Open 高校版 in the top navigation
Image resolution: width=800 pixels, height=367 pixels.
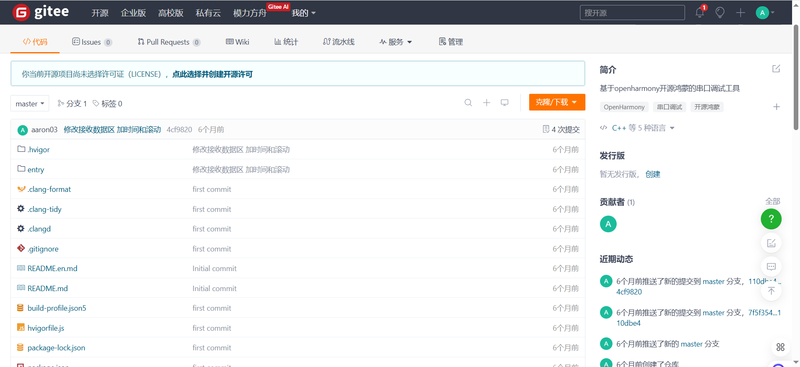tap(171, 13)
